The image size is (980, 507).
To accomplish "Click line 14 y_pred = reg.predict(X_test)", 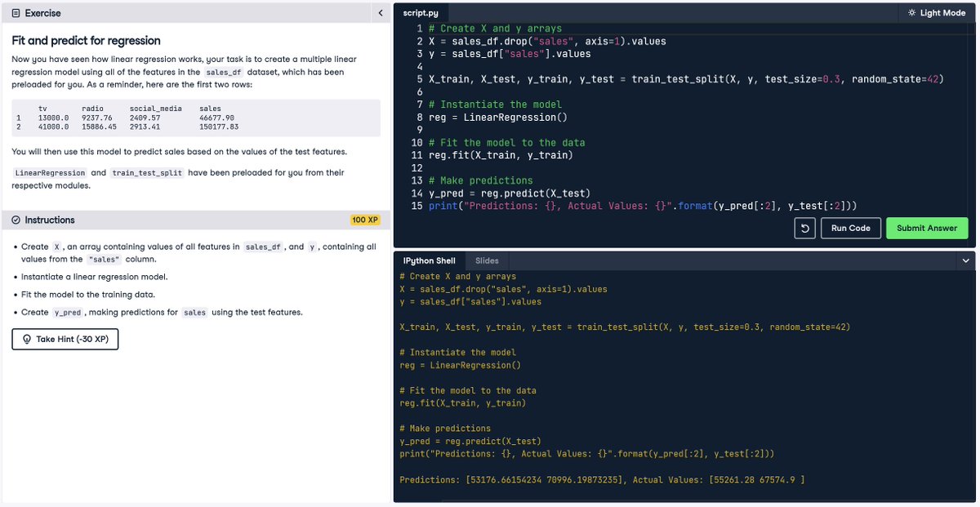I will click(x=509, y=193).
